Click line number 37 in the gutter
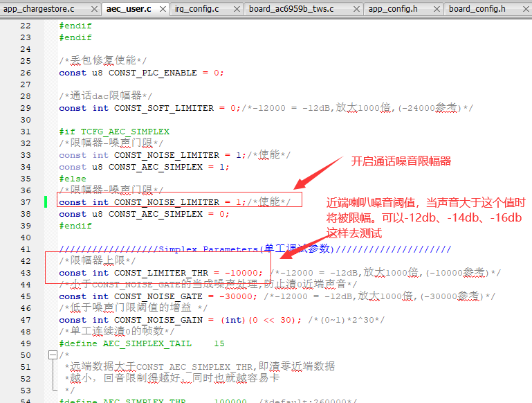This screenshot has width=532, height=403. click(x=26, y=202)
